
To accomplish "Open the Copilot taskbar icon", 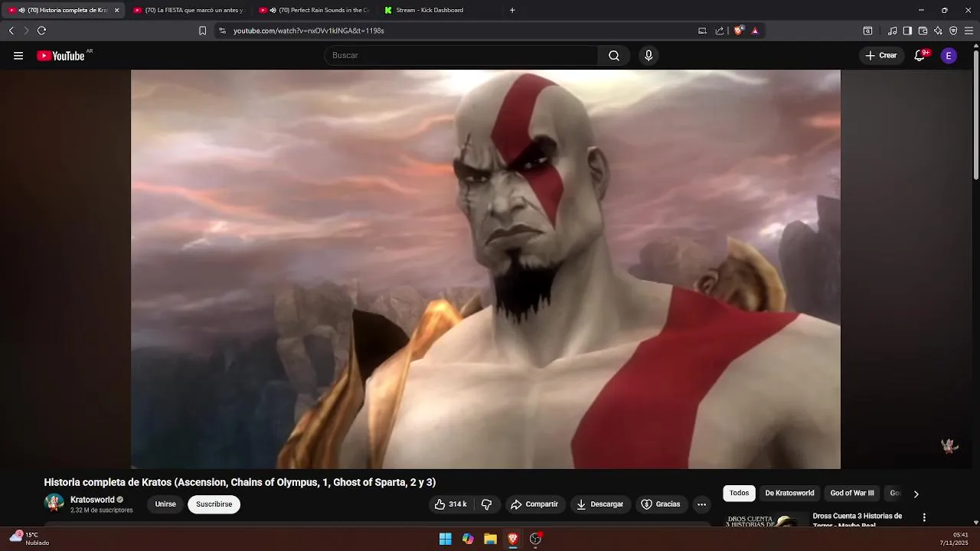I will pyautogui.click(x=468, y=539).
